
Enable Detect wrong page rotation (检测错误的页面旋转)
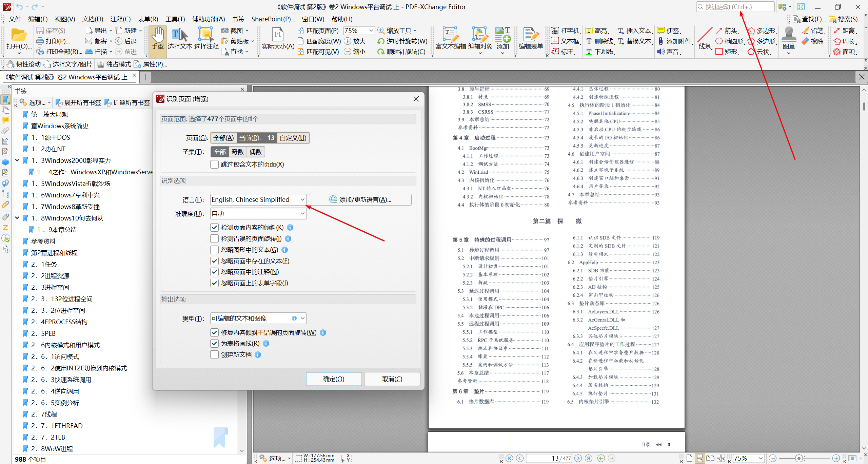click(x=214, y=238)
